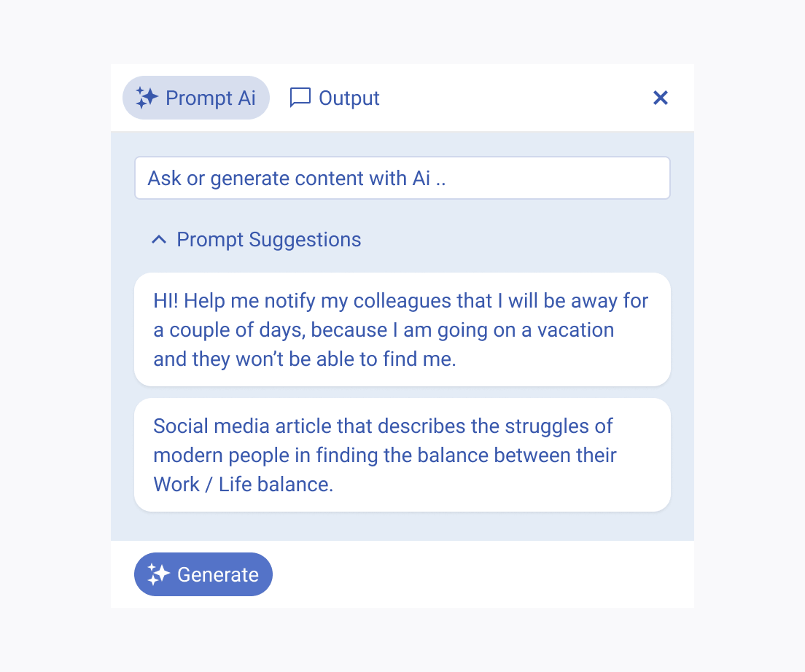Collapse Prompt Suggestions using the upward chevron
Image resolution: width=805 pixels, height=672 pixels.
pos(157,239)
